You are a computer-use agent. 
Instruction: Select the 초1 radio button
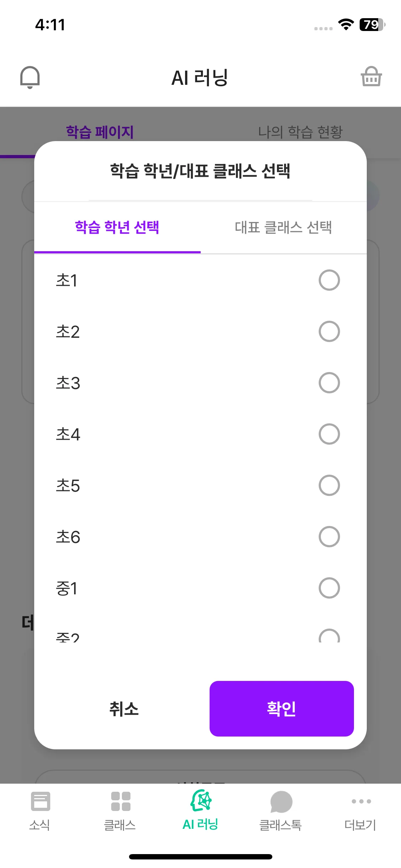(x=329, y=280)
